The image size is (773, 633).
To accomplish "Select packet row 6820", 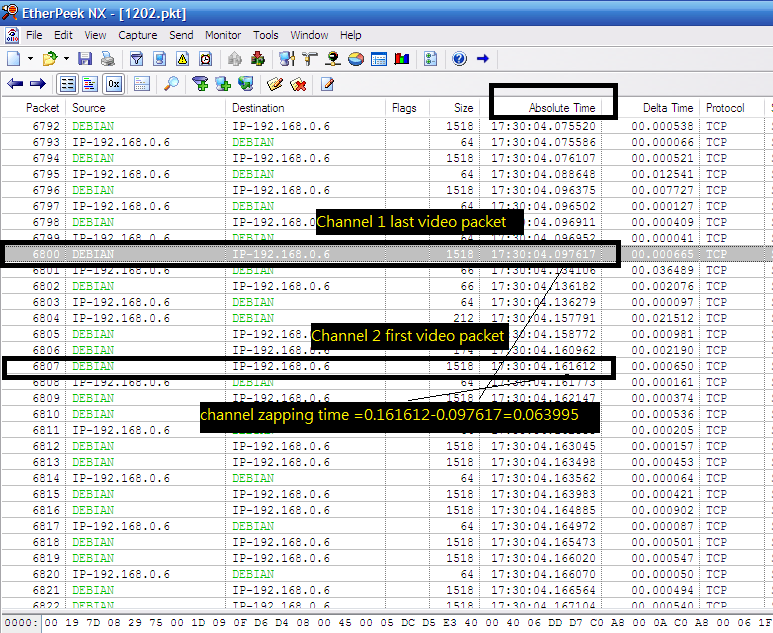I will click(x=386, y=574).
